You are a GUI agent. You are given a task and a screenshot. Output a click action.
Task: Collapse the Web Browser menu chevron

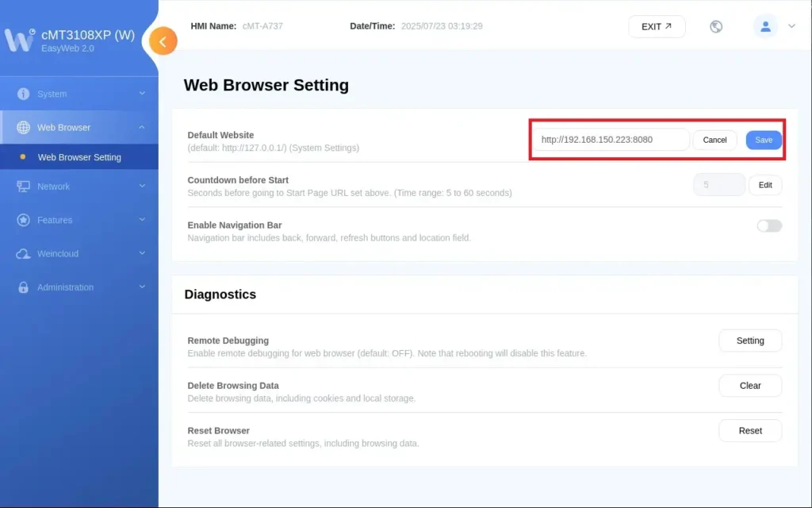point(142,127)
